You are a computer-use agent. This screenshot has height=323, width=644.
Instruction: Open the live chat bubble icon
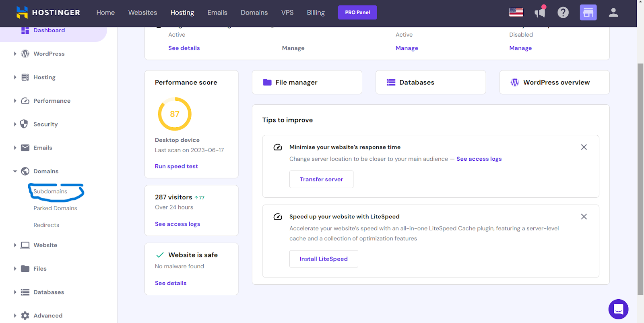[x=618, y=309]
